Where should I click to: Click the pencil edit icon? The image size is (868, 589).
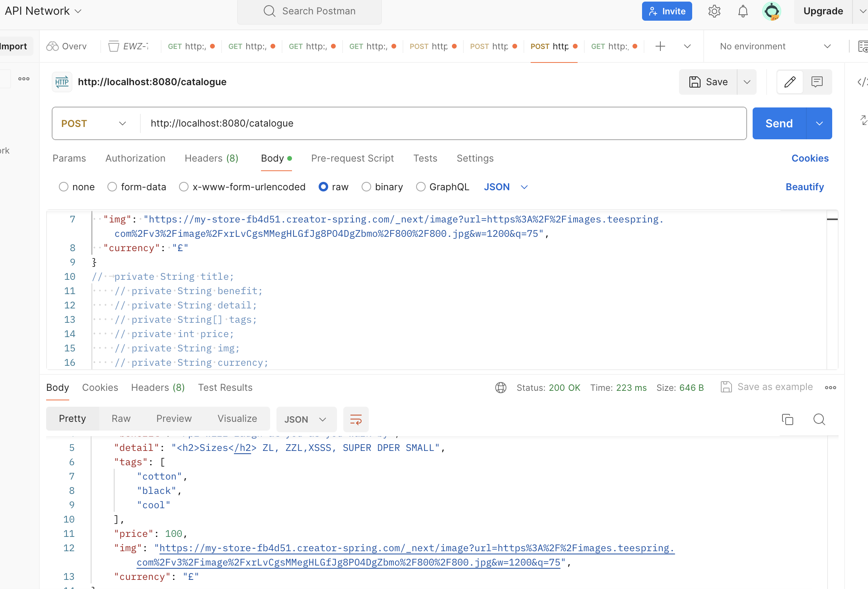(790, 82)
